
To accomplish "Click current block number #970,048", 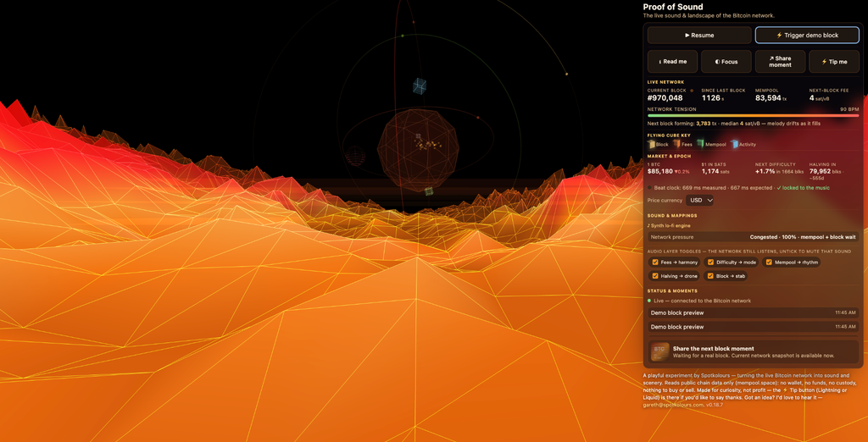I will [x=665, y=98].
